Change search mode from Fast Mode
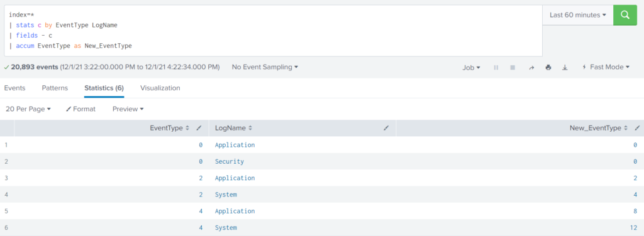 point(606,67)
